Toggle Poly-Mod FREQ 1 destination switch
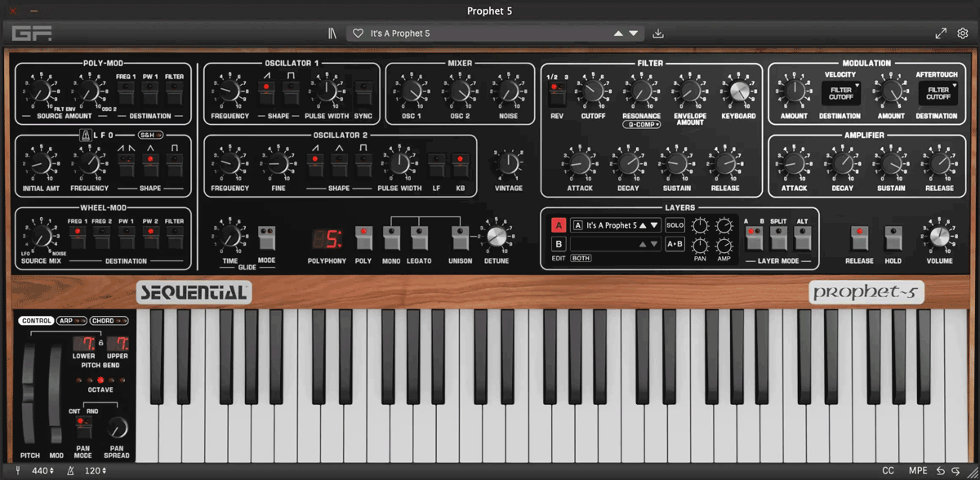Image resolution: width=980 pixels, height=480 pixels. tap(126, 92)
